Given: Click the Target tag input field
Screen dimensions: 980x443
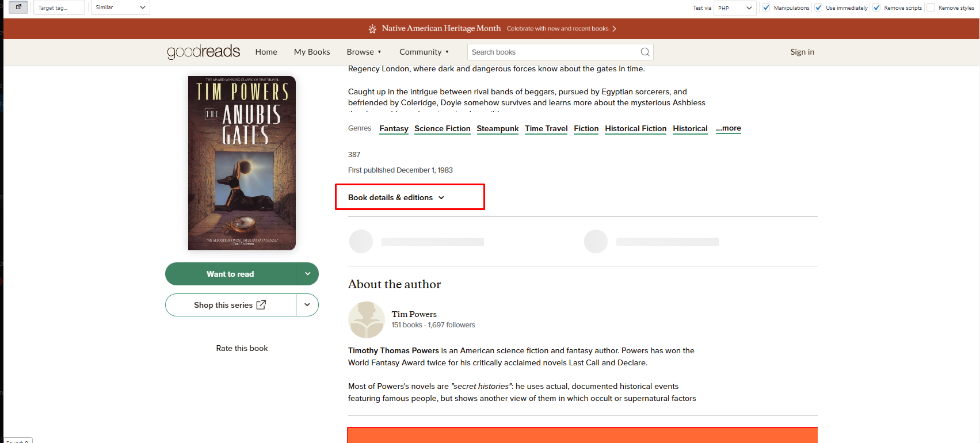Looking at the screenshot, I should pyautogui.click(x=59, y=7).
